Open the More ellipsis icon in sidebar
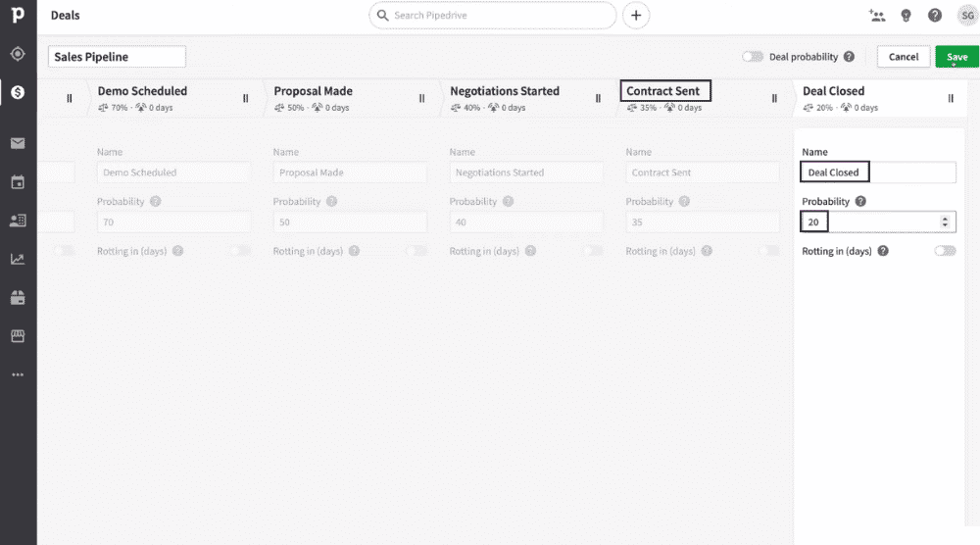 (x=18, y=375)
